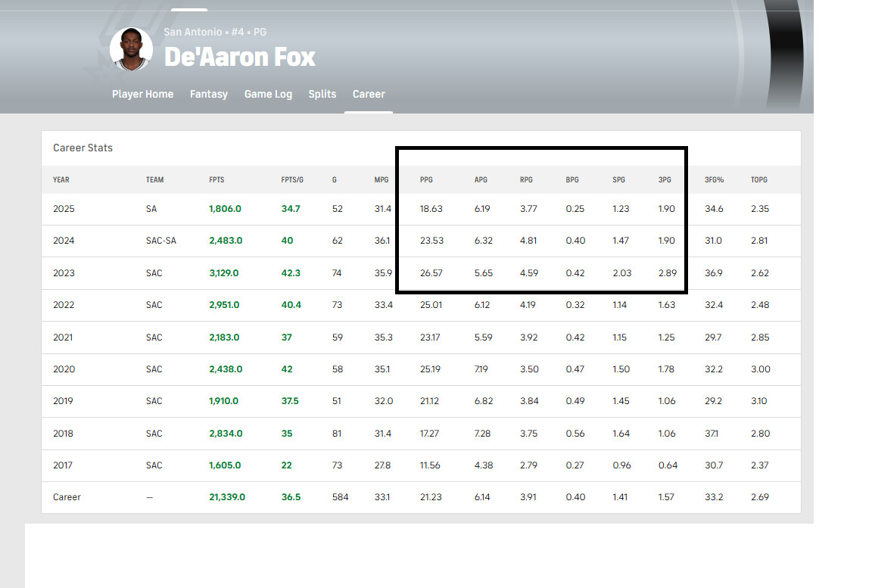Click the FPTS column header
This screenshot has height=588, width=872.
[216, 180]
